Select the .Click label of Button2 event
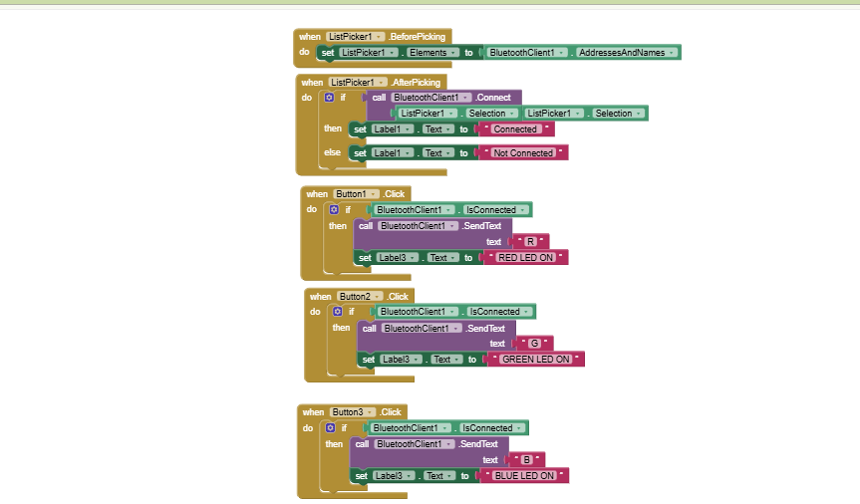860x504 pixels. [398, 297]
